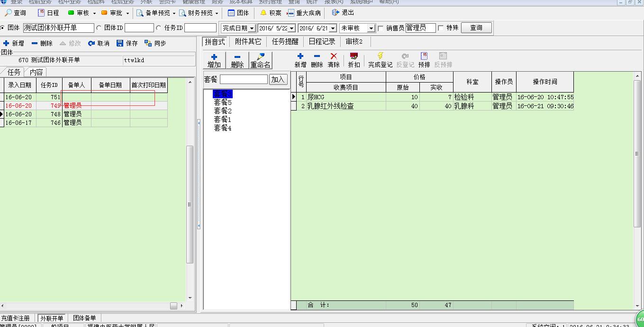The image size is (644, 327).
Task: Open 备单预览 preview icon
Action: coord(140,13)
